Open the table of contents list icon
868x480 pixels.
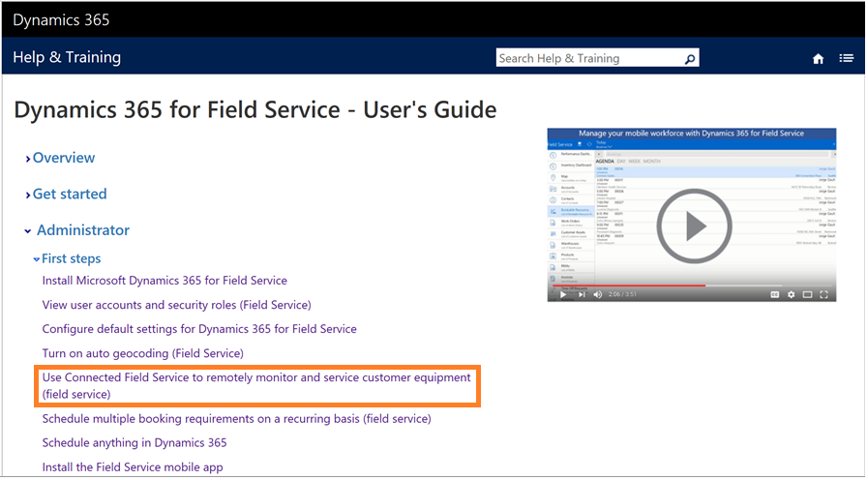click(x=846, y=58)
